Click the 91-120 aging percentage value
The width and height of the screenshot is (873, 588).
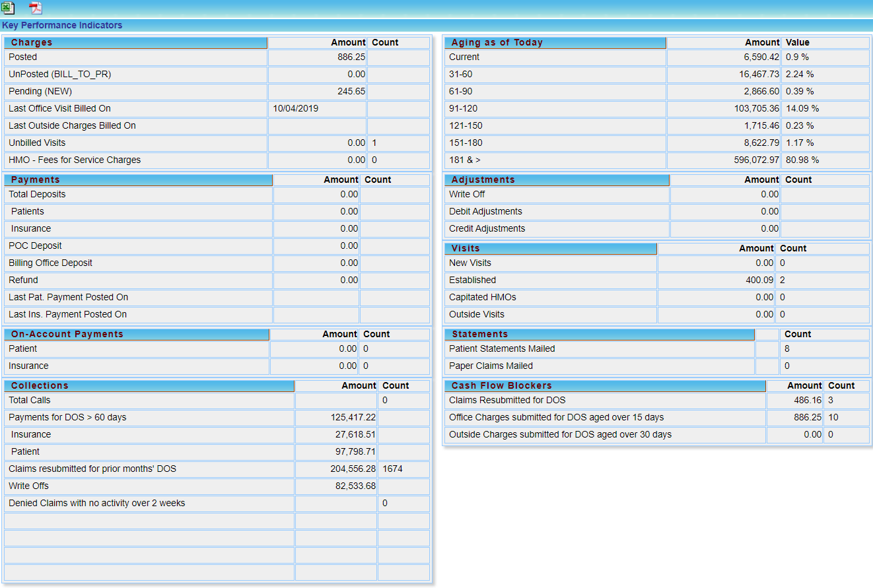point(802,109)
